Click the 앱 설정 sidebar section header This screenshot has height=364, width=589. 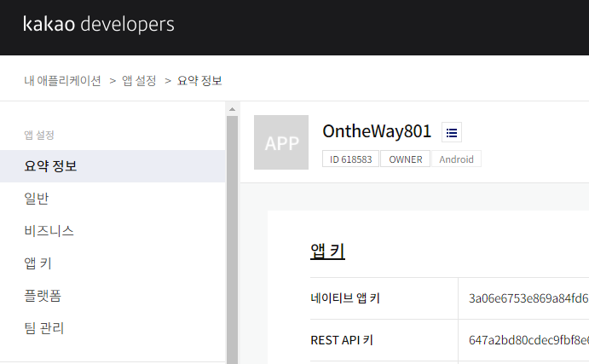(39, 135)
